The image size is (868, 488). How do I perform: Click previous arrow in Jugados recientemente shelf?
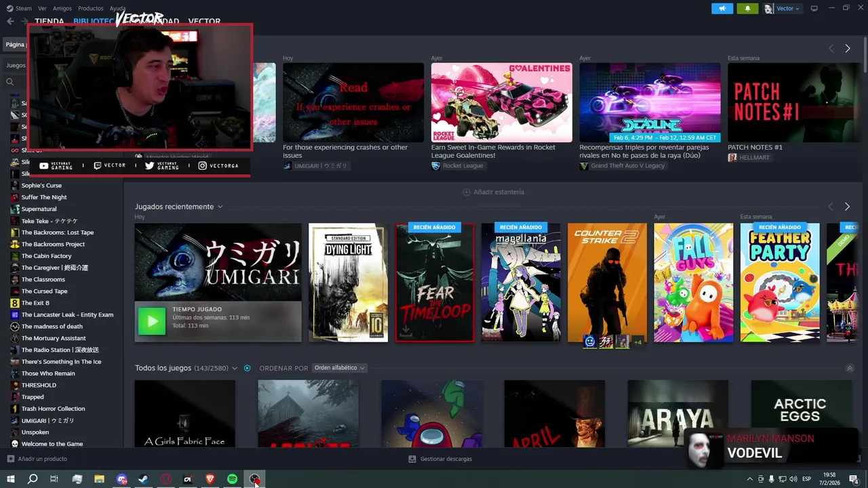pos(831,206)
